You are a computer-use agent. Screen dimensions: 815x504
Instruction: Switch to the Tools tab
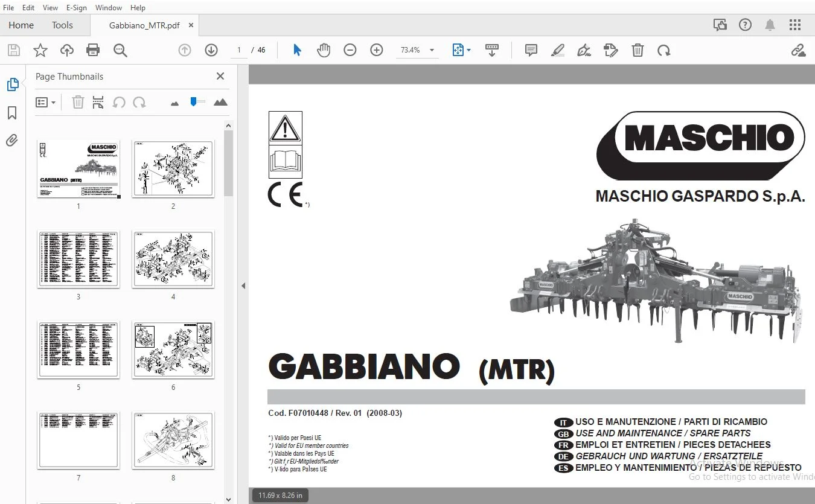point(62,25)
